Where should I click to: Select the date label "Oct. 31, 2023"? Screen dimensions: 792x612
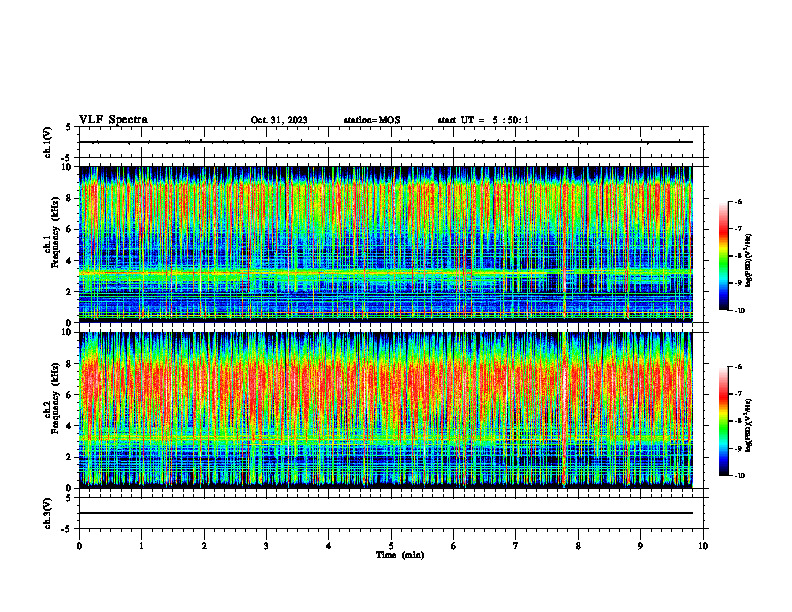279,120
